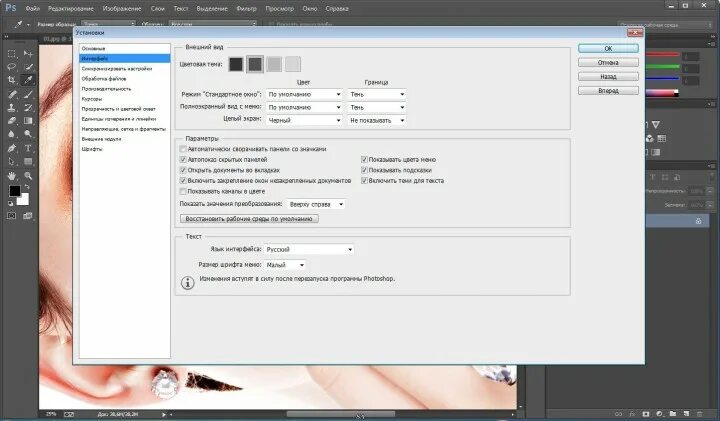Image resolution: width=720 pixels, height=421 pixels.
Task: Toggle Показывать цвета меню checkbox
Action: click(364, 159)
